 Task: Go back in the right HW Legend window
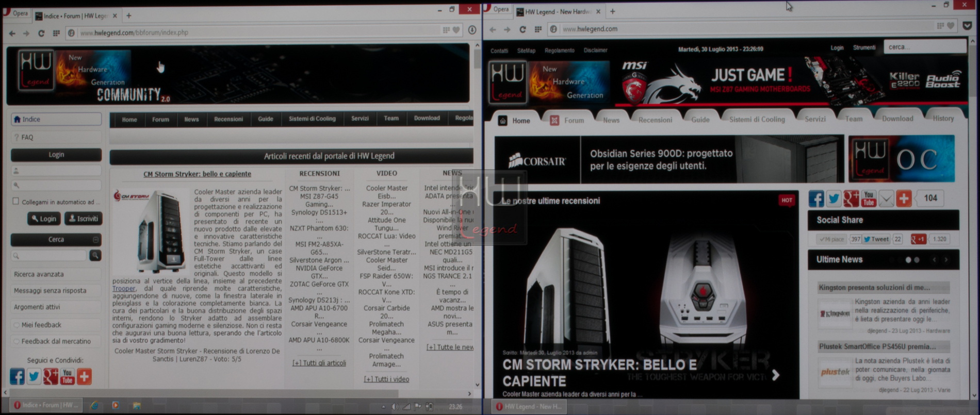493,29
